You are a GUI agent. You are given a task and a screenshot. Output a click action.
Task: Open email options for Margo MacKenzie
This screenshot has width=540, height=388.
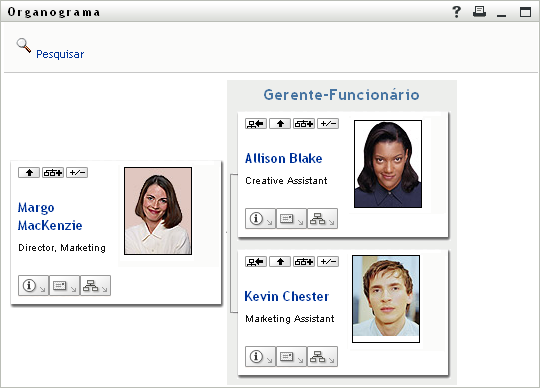point(64,285)
